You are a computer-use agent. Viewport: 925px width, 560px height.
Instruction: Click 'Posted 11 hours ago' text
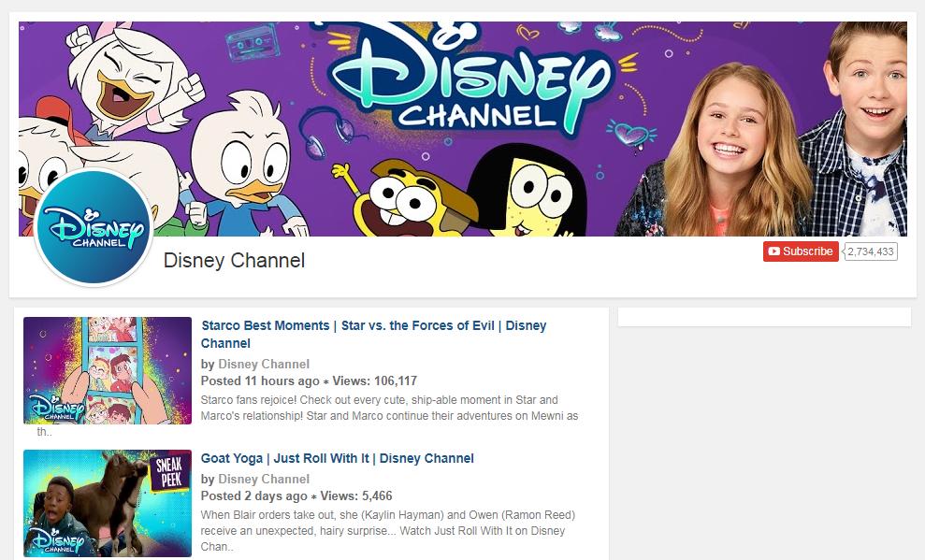tap(260, 381)
